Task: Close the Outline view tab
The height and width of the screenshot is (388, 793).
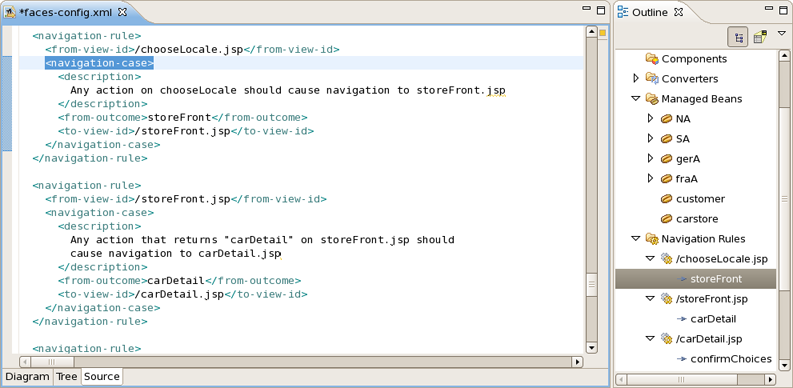Action: coord(678,12)
